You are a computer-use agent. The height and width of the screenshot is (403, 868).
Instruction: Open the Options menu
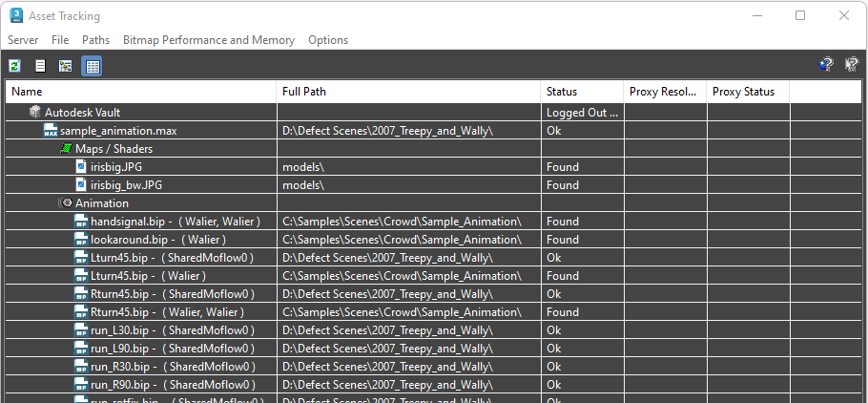coord(328,40)
